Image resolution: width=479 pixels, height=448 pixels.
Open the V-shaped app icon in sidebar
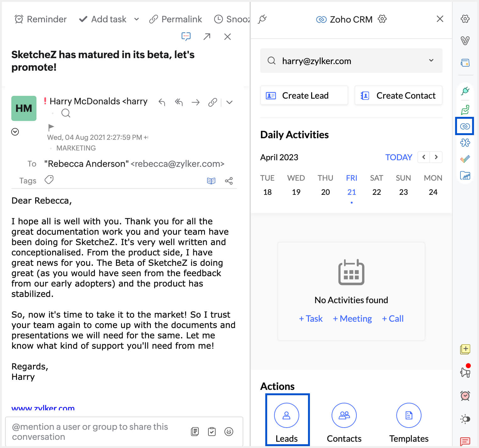click(465, 40)
